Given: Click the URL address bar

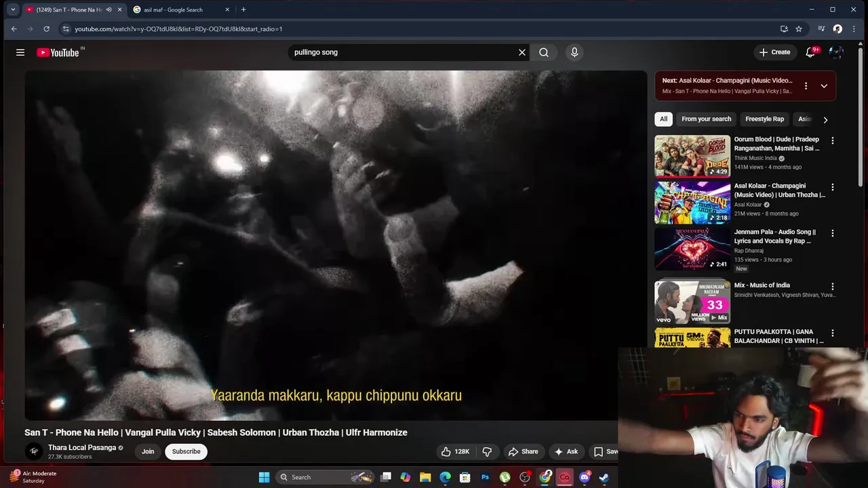Looking at the screenshot, I should click(420, 29).
